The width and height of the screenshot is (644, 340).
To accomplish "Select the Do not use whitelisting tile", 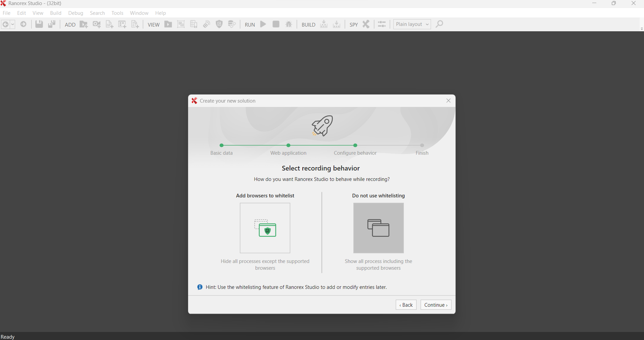I will (x=379, y=228).
